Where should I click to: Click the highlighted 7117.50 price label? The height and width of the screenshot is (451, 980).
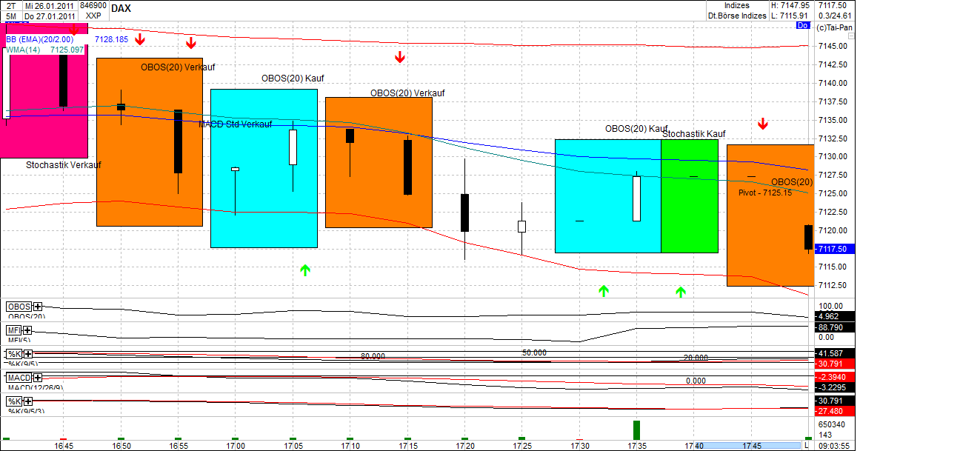[834, 250]
